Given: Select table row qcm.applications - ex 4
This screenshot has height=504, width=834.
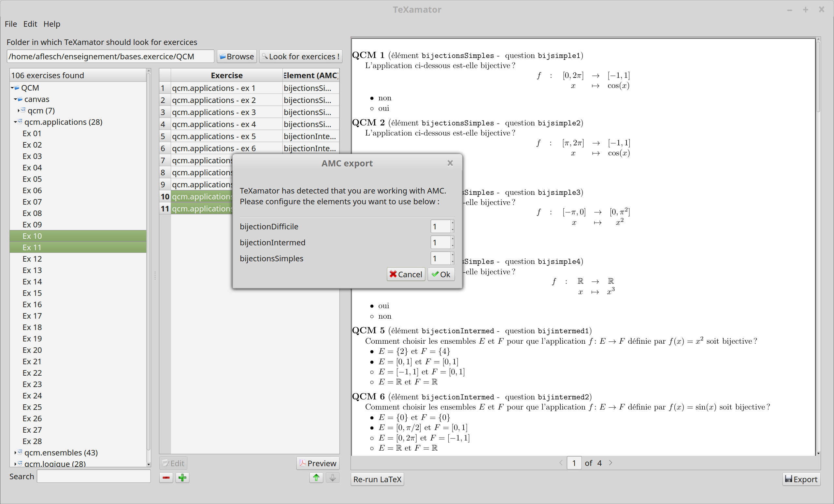Looking at the screenshot, I should (226, 124).
